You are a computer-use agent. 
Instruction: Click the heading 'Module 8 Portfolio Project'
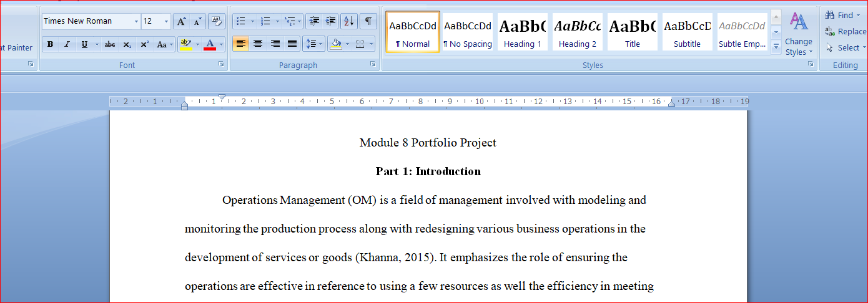point(428,143)
